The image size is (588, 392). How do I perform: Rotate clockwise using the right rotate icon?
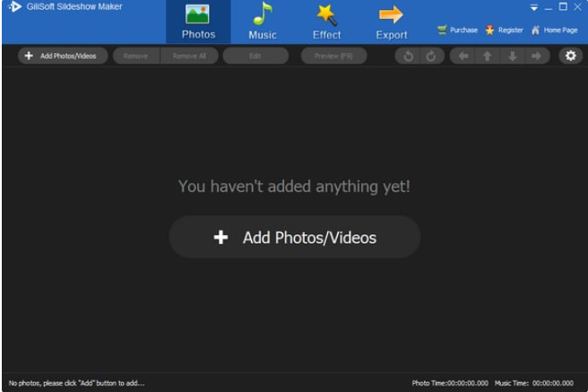[x=431, y=57]
